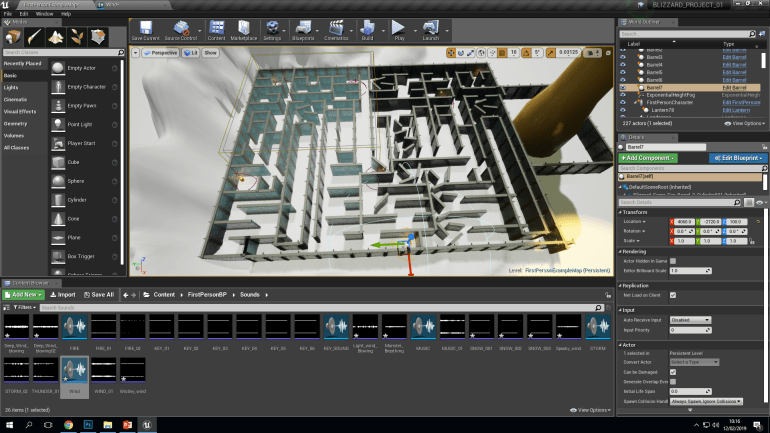Toggle Actor Hidden In Game checkbox
This screenshot has width=770, height=433.
(673, 261)
